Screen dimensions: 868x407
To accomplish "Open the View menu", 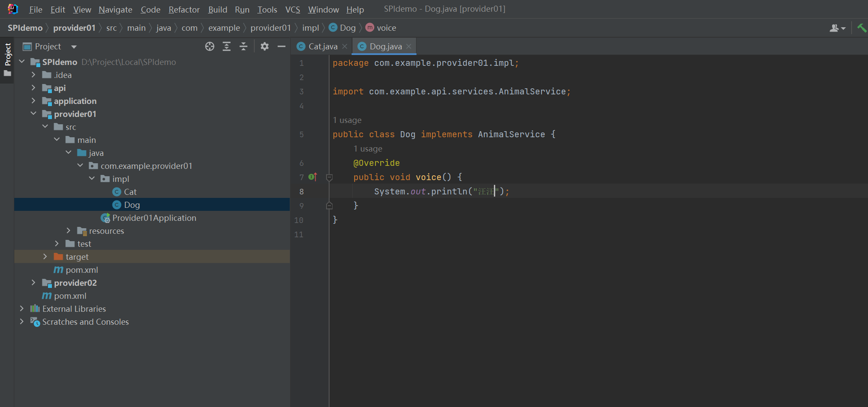I will pyautogui.click(x=82, y=10).
